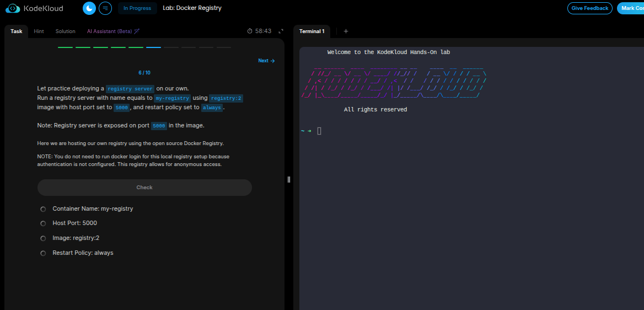
Task: Click the '6 / 10' question counter
Action: [x=144, y=73]
